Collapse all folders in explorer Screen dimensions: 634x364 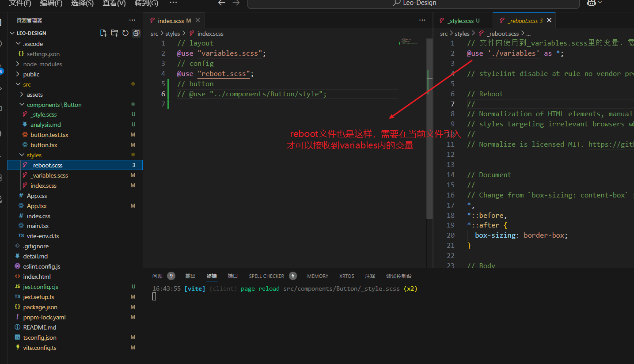pyautogui.click(x=137, y=33)
